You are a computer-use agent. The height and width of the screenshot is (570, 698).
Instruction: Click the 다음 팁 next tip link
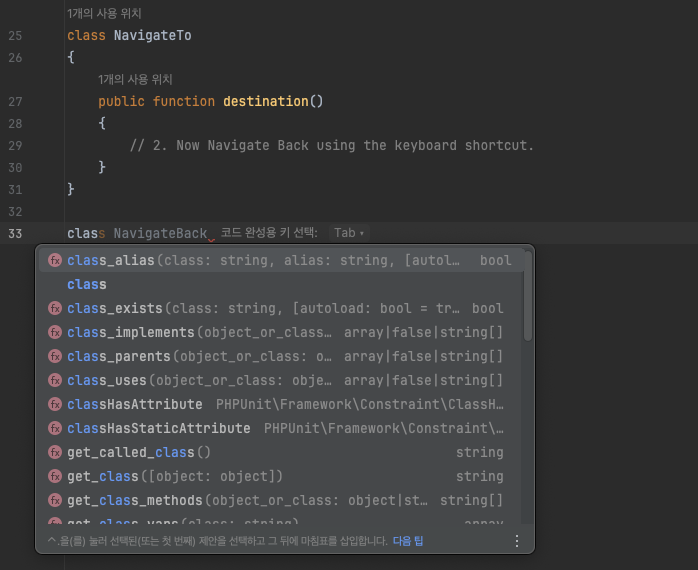pos(408,541)
